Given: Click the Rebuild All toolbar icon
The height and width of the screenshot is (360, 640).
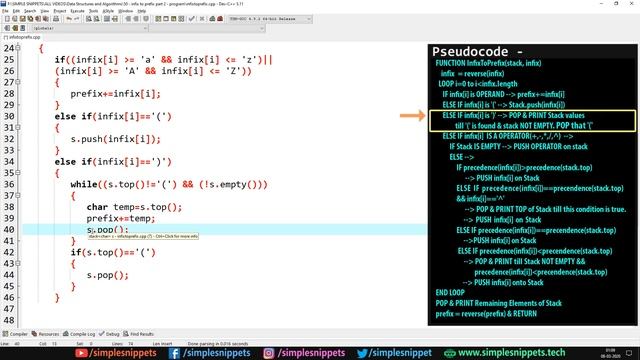Looking at the screenshot, I should [181, 19].
